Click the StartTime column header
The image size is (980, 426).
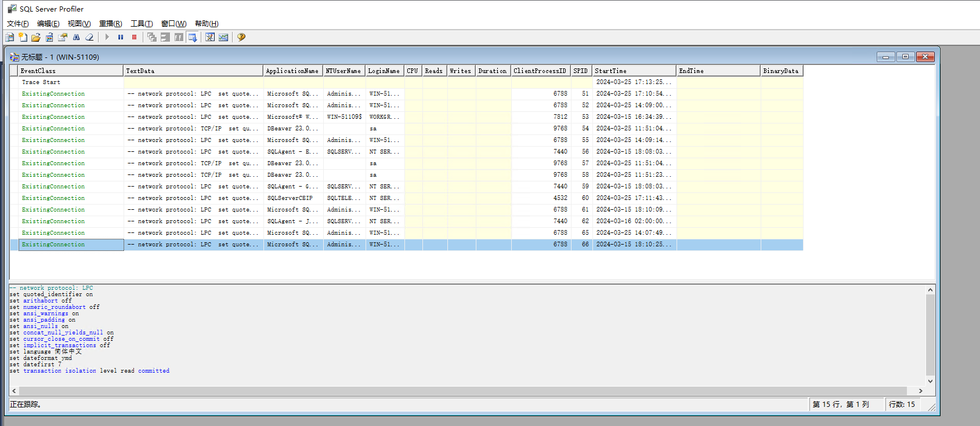click(634, 71)
